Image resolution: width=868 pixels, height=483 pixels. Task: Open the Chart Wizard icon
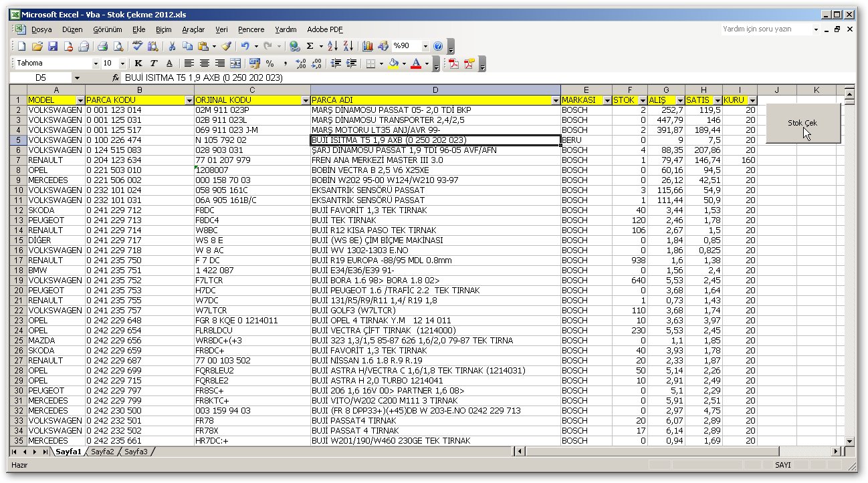367,46
